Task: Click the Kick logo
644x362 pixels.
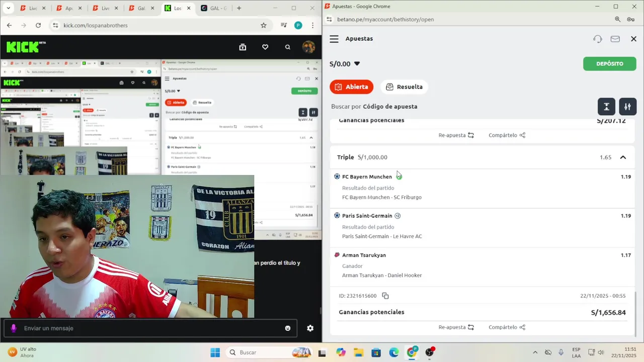Action: pyautogui.click(x=25, y=47)
